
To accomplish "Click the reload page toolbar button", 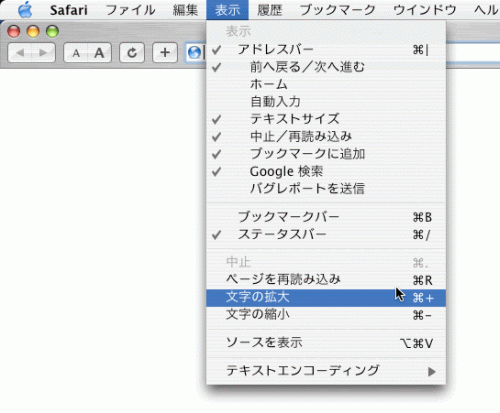I will [x=132, y=53].
